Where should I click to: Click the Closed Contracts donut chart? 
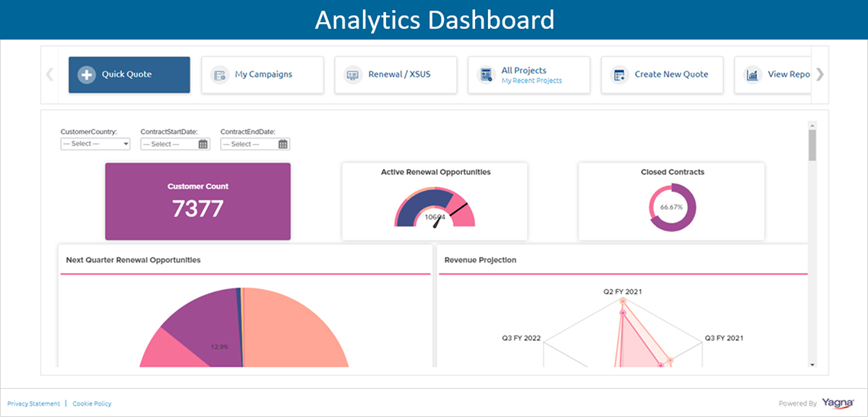click(672, 208)
